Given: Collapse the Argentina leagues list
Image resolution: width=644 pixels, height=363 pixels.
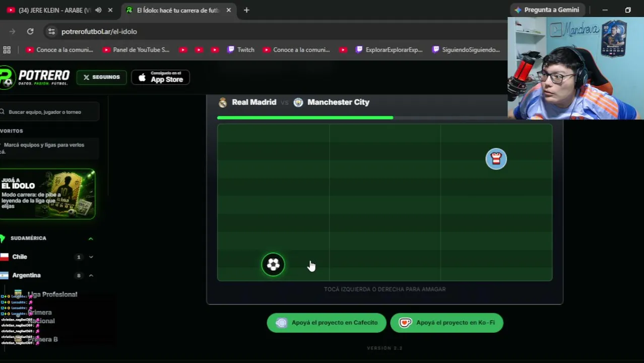Looking at the screenshot, I should (91, 276).
